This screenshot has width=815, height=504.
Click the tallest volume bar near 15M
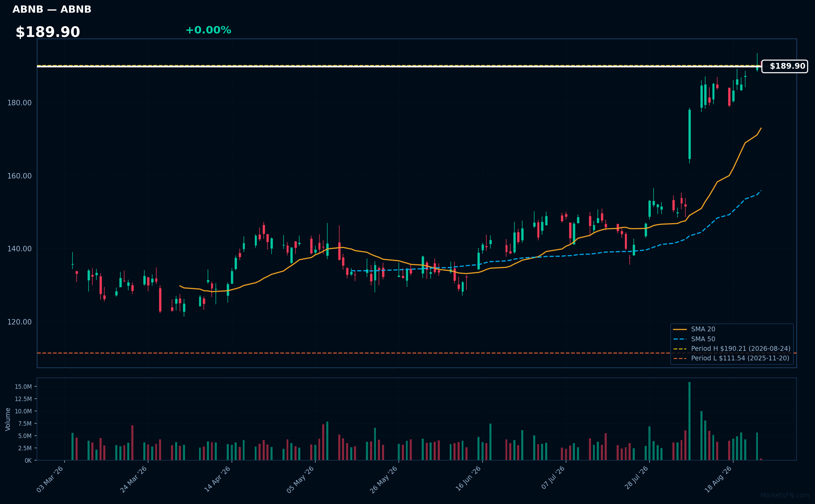[x=689, y=421]
